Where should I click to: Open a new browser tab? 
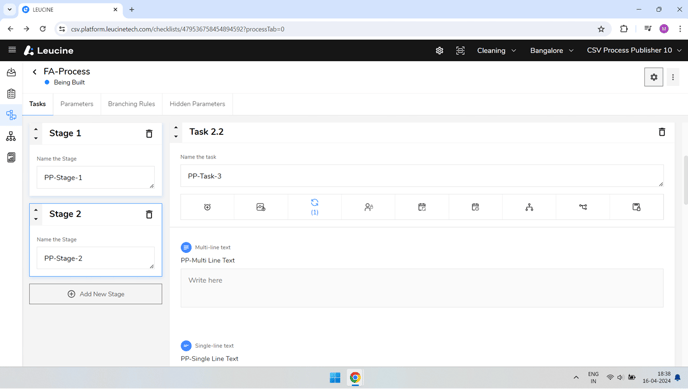pyautogui.click(x=132, y=10)
